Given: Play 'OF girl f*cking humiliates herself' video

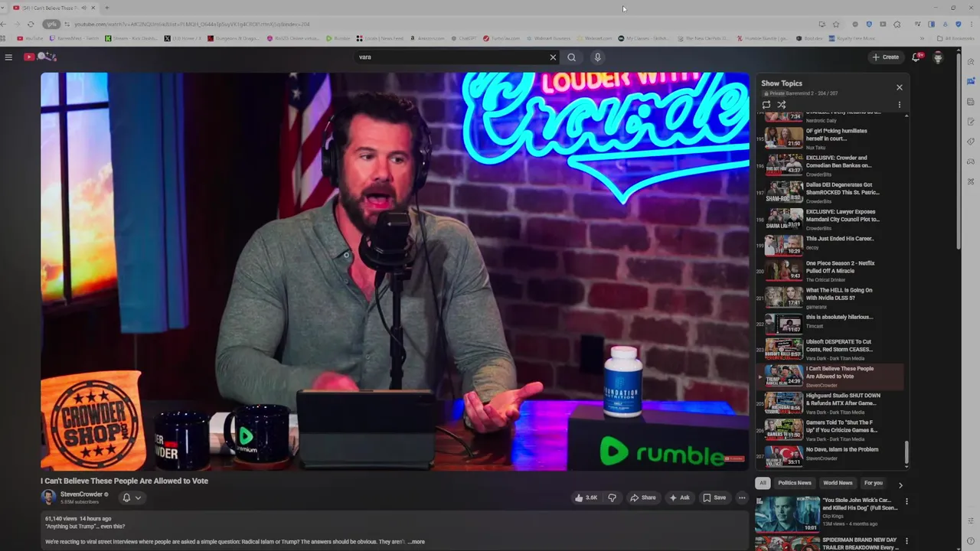Looking at the screenshot, I should pyautogui.click(x=830, y=138).
